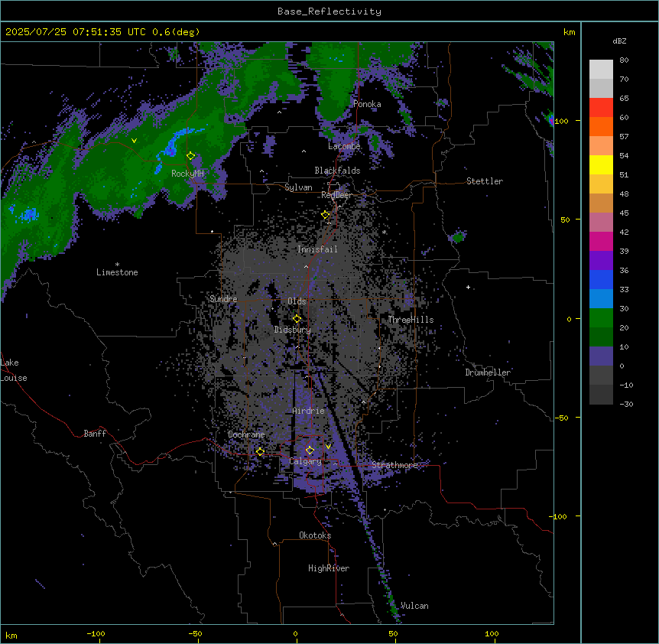Click the ThreeHills label
This screenshot has width=659, height=644.
tap(411, 320)
